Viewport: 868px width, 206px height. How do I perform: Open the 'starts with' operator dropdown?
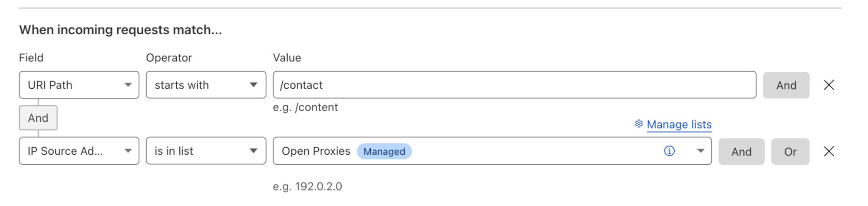[x=205, y=85]
